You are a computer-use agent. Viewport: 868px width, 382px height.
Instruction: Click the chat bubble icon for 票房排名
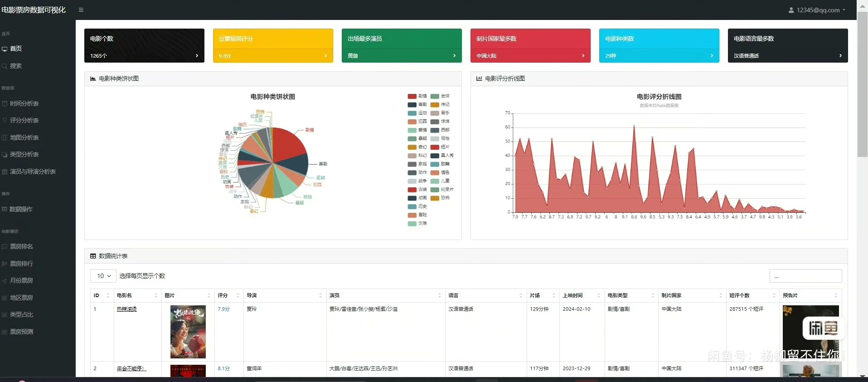tap(5, 246)
